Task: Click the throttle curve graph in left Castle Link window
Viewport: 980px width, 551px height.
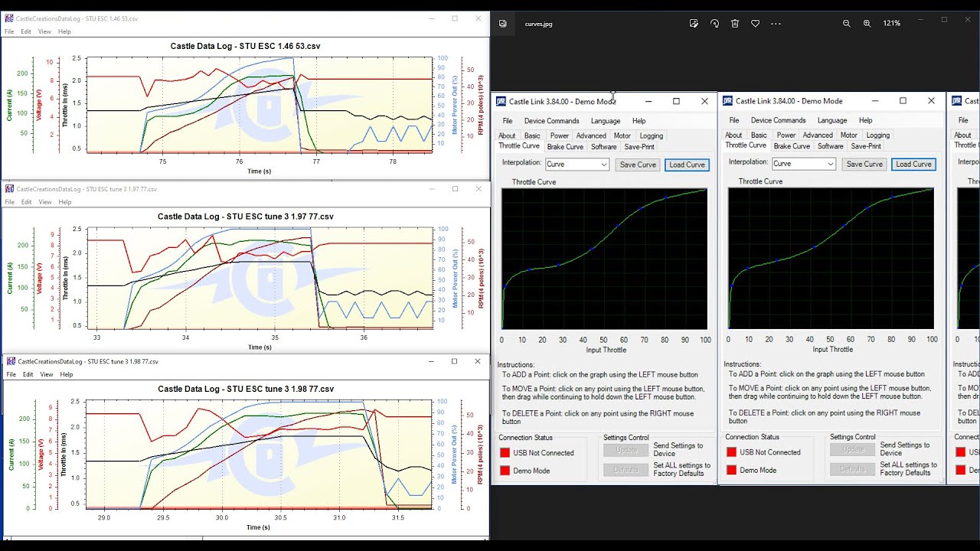Action: 605,259
